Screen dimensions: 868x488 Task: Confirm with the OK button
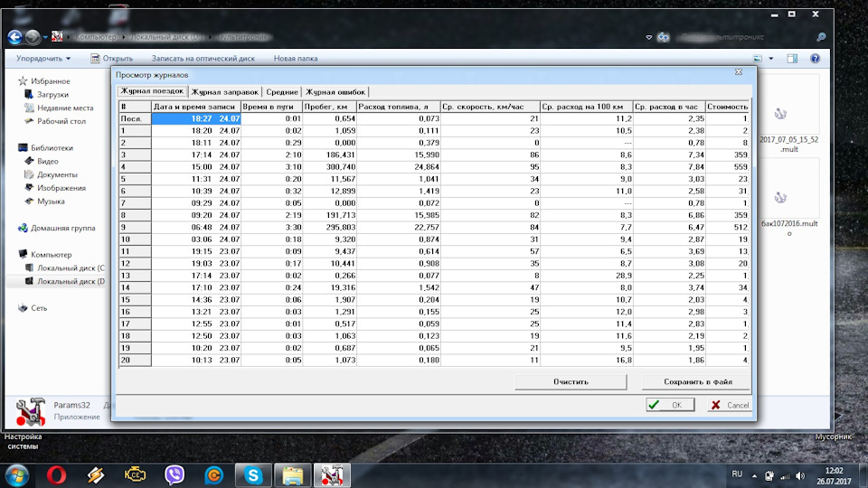tap(668, 405)
